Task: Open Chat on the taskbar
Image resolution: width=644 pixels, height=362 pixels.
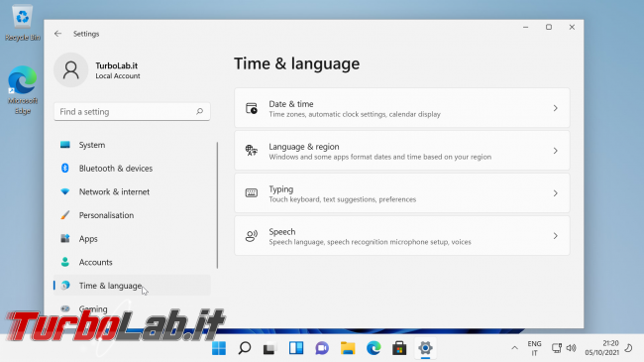Action: pyautogui.click(x=322, y=348)
